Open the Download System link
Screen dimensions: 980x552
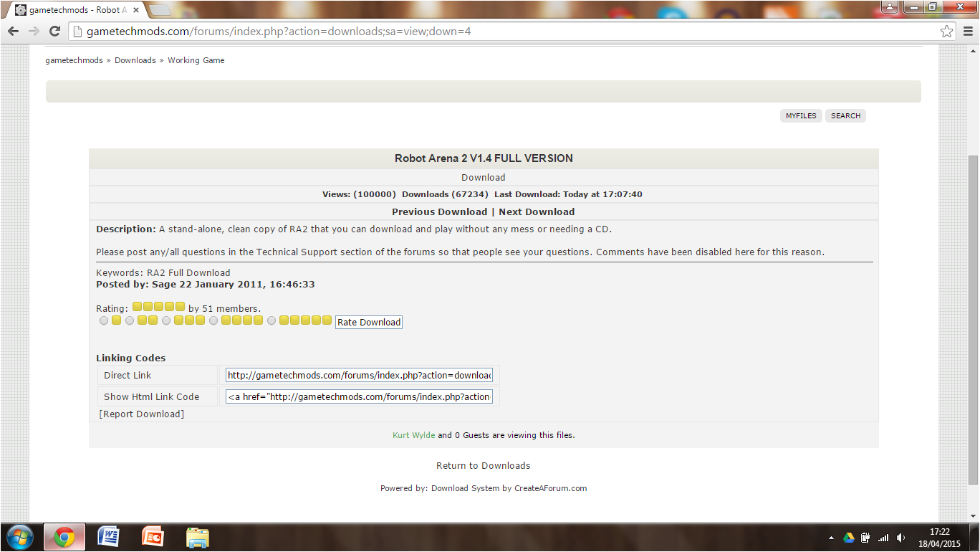pos(464,488)
